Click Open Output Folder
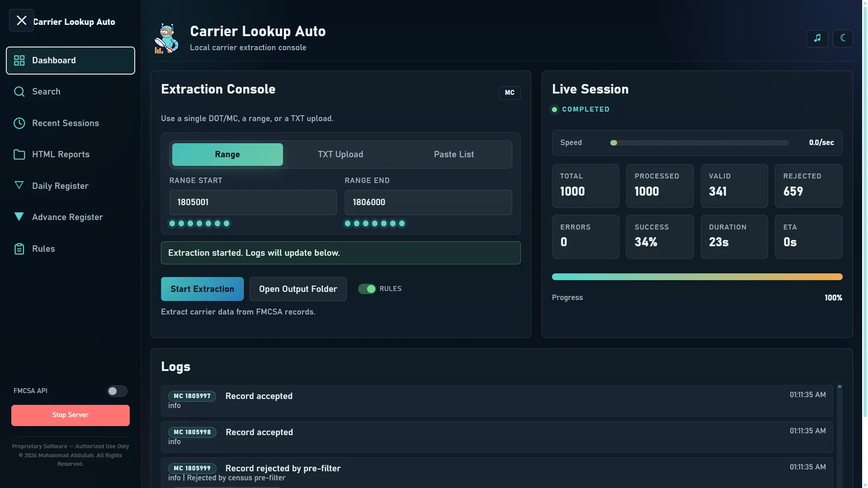The image size is (868, 488). 298,289
